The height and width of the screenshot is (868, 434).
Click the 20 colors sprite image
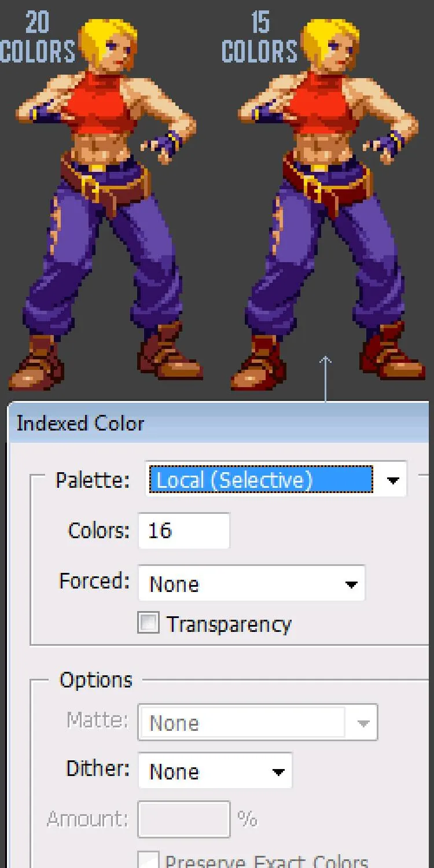click(107, 204)
